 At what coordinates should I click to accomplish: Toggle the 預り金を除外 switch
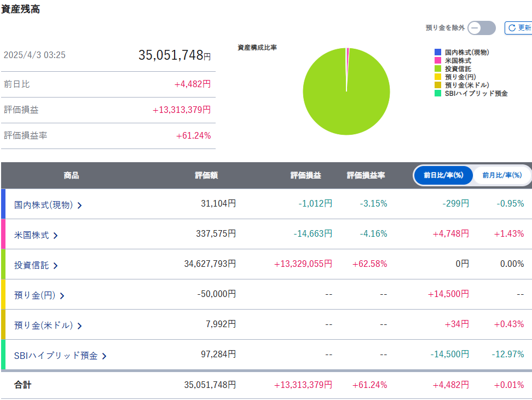482,28
